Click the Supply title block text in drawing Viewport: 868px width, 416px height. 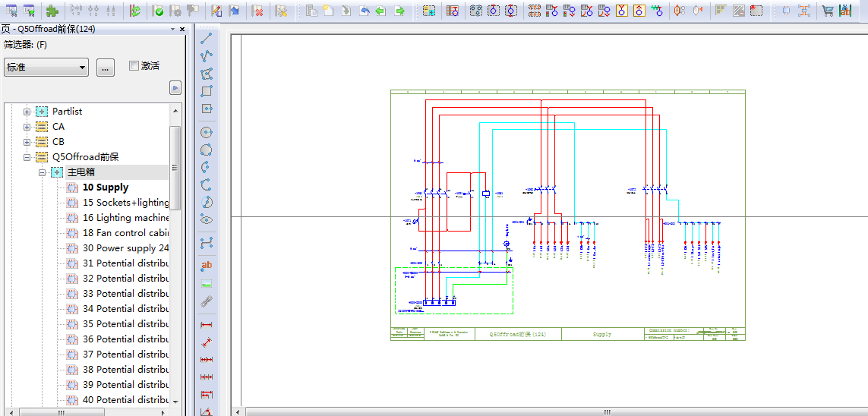(601, 334)
